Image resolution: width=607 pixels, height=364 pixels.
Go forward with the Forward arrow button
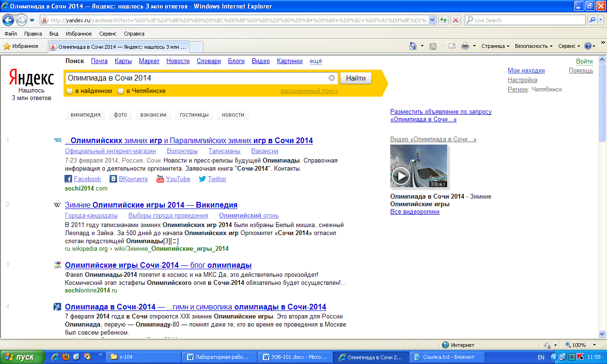[21, 20]
